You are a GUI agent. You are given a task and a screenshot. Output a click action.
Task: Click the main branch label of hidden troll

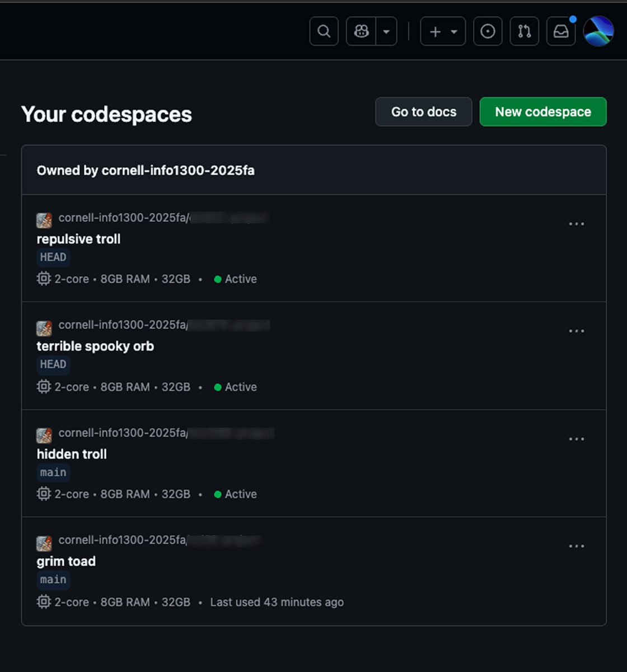click(x=53, y=472)
